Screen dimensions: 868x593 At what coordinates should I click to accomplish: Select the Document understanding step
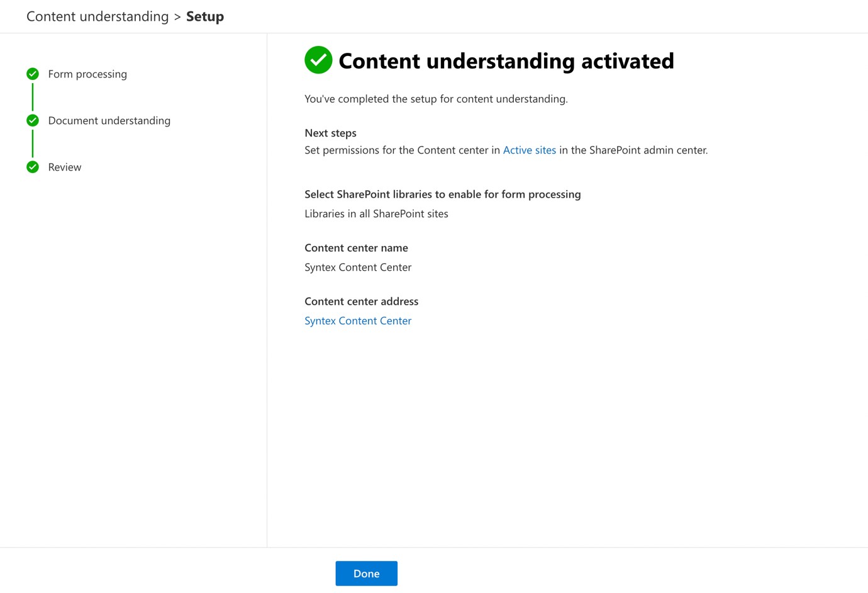[x=109, y=120]
